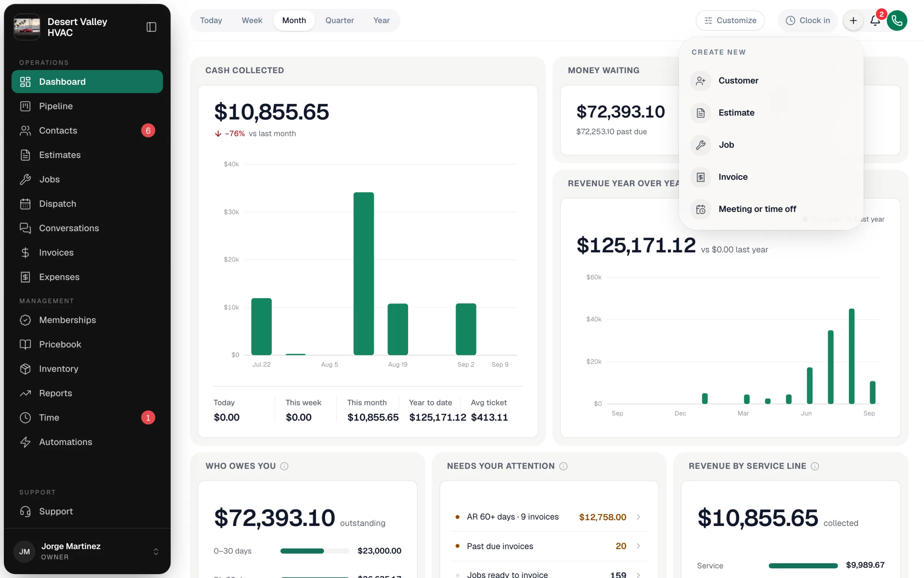Open notifications bell icon
924x578 pixels.
pos(875,20)
